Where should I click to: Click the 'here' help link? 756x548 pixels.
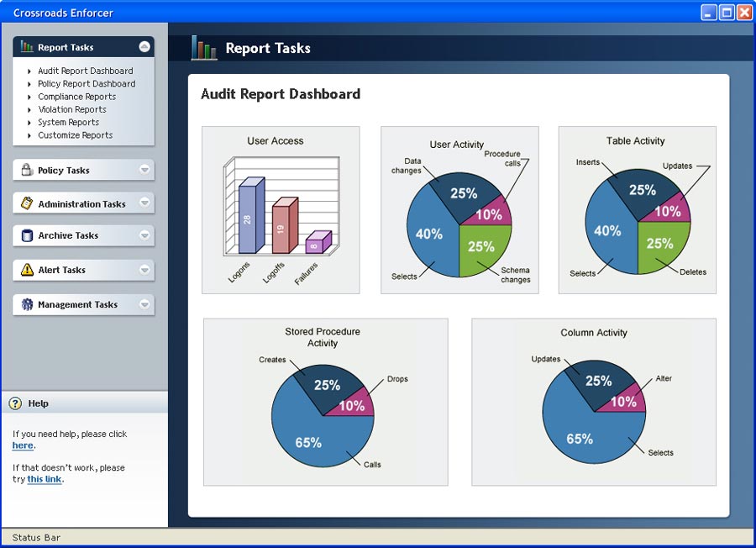(x=23, y=445)
